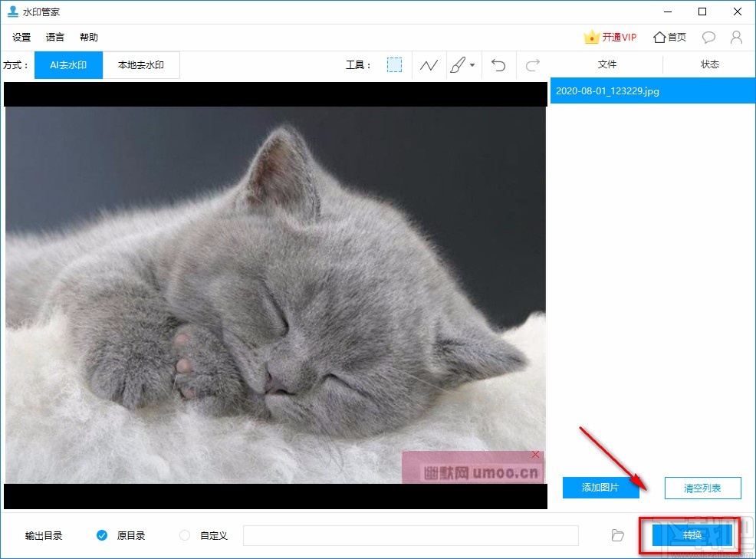Click the 文件 column header
756x559 pixels.
[607, 64]
